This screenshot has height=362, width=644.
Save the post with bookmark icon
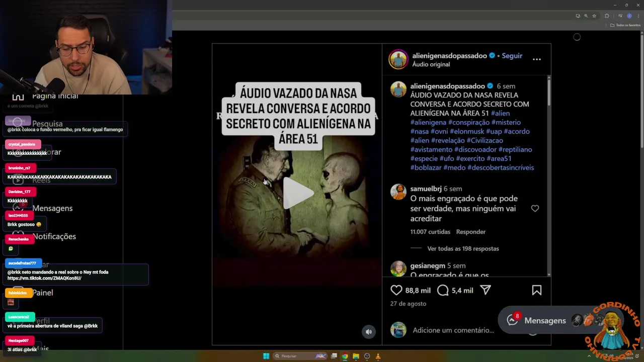pos(536,290)
